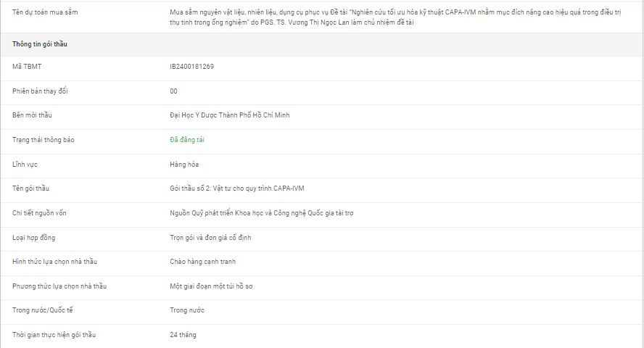Click the "Thời gian thực hiện gói thầu" label
This screenshot has height=348, width=644.
coord(54,335)
